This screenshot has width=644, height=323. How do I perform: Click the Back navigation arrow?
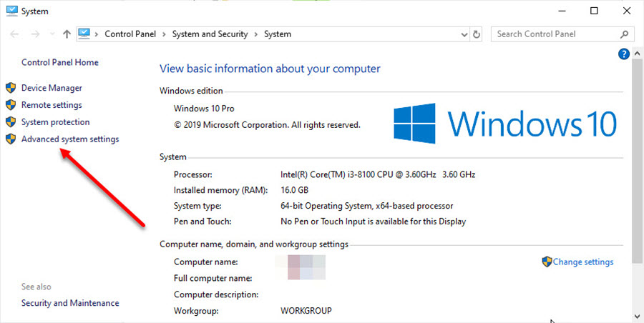[x=14, y=34]
